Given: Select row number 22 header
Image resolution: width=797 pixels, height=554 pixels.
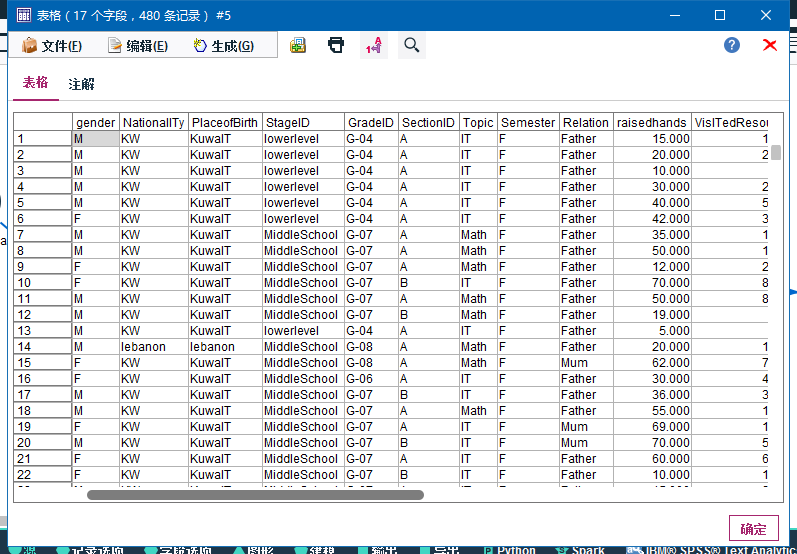Looking at the screenshot, I should [x=43, y=475].
